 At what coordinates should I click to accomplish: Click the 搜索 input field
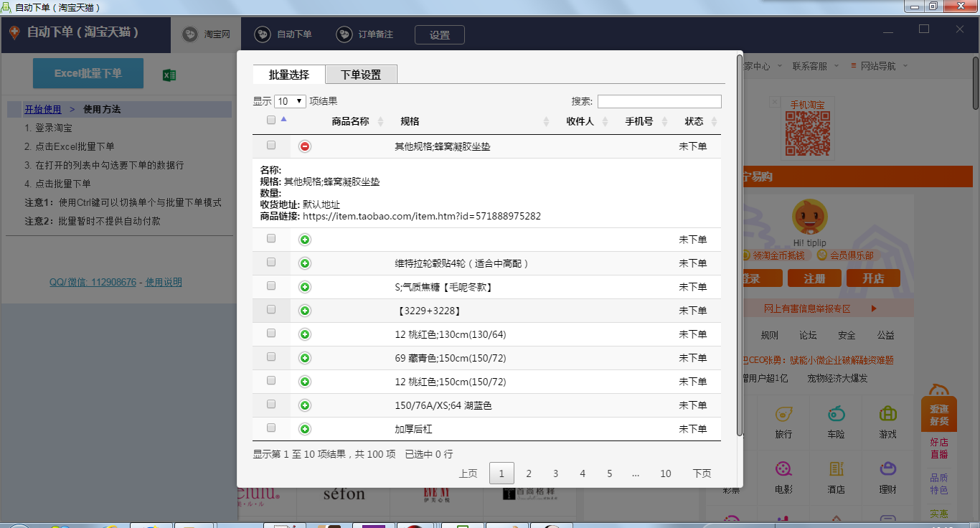659,101
